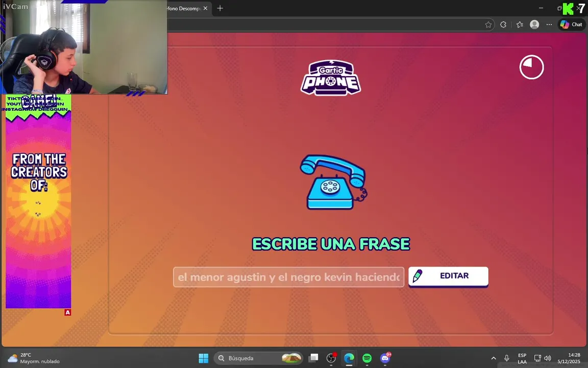Open the Copilot Chat button
Image resolution: width=588 pixels, height=368 pixels.
click(571, 25)
